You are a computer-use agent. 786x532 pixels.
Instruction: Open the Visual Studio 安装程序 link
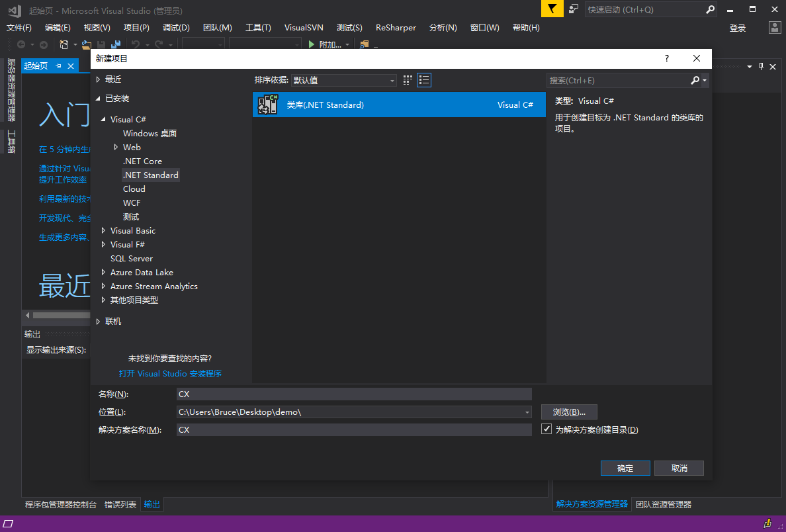click(x=171, y=374)
